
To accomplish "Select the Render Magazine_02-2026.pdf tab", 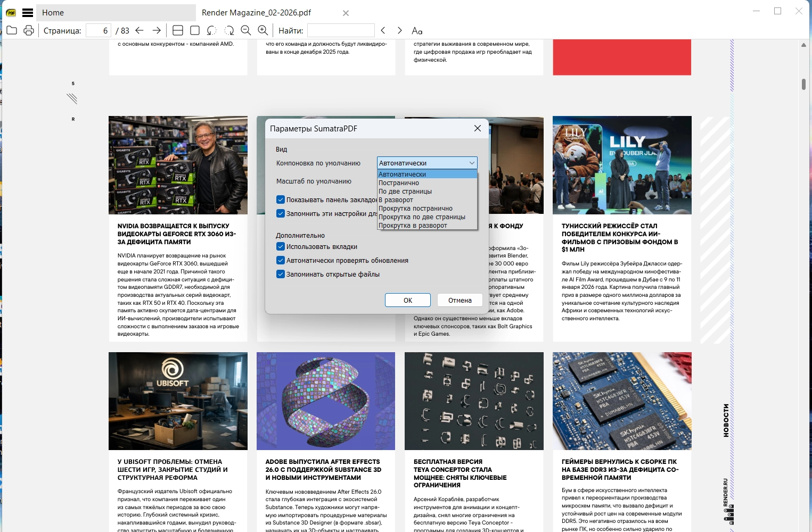I will click(x=257, y=13).
